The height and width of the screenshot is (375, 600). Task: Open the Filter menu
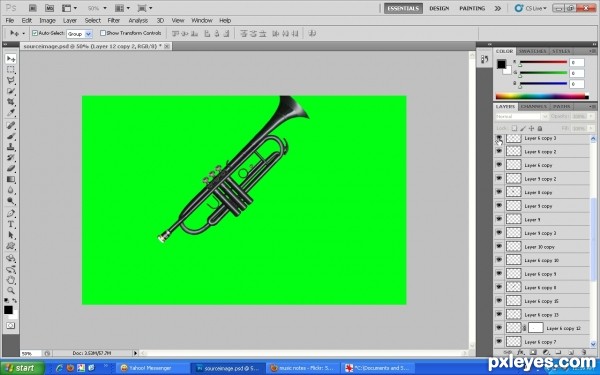coord(114,21)
